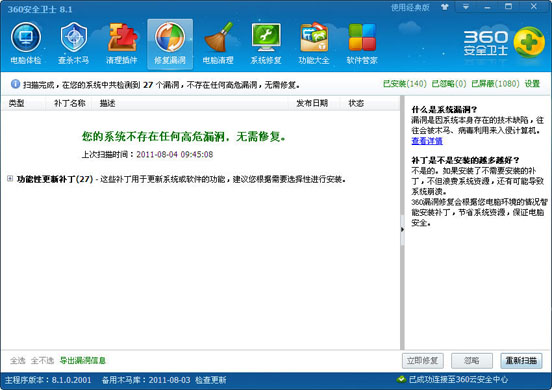This screenshot has height=390, width=552.
Task: Click 全不选 to deselect all
Action: [x=42, y=360]
